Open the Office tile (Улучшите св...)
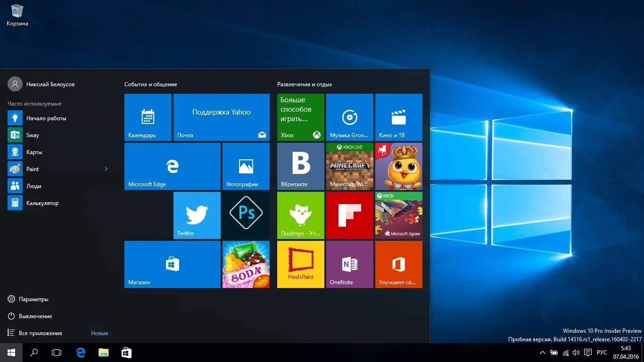The height and width of the screenshot is (362, 644). click(399, 264)
